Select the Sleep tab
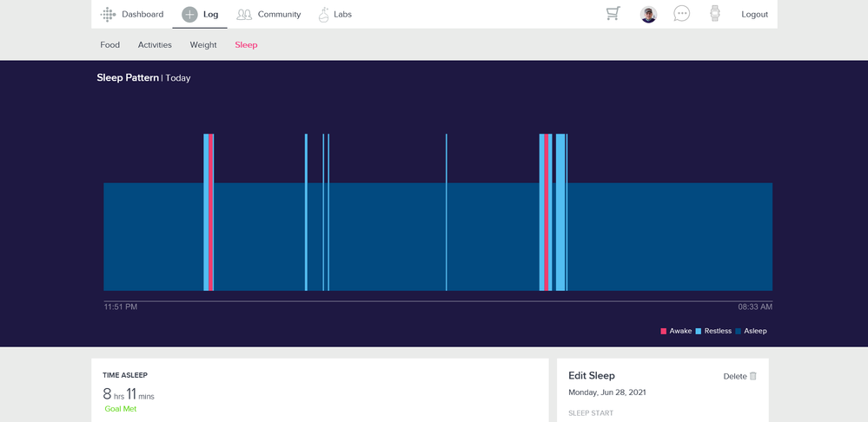The height and width of the screenshot is (422, 868). [x=246, y=45]
